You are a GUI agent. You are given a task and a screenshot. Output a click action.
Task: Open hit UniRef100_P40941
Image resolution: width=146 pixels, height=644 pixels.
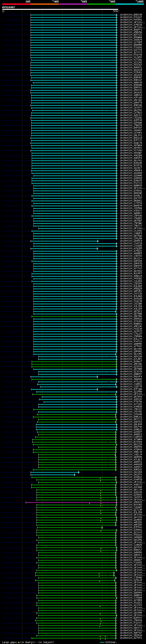tap(131, 20)
